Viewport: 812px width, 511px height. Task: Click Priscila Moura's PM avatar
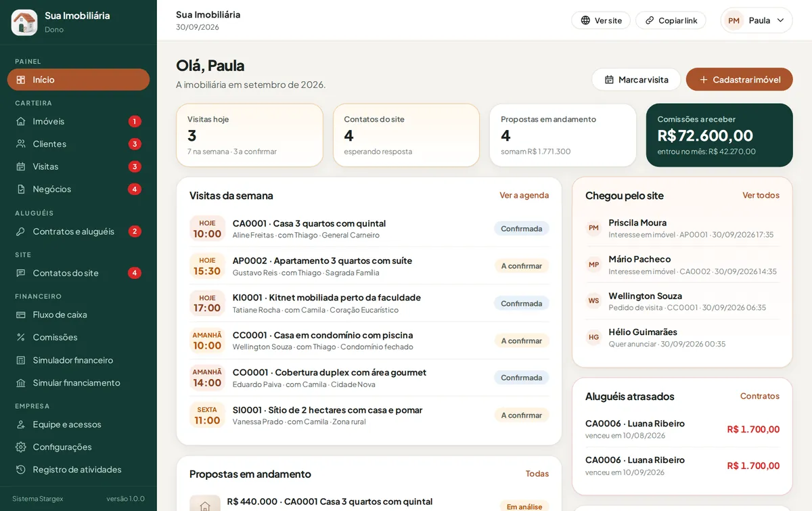click(593, 228)
